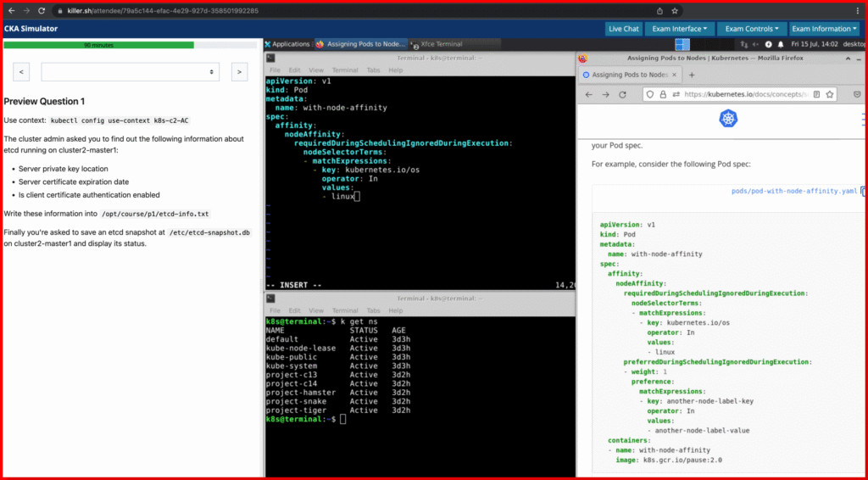Click the round white tray icon by the bell

tap(768, 44)
